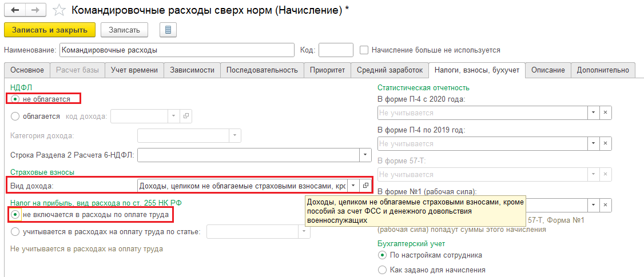Clear the 'В форме П-4 с 2020 года' field

tap(605, 113)
